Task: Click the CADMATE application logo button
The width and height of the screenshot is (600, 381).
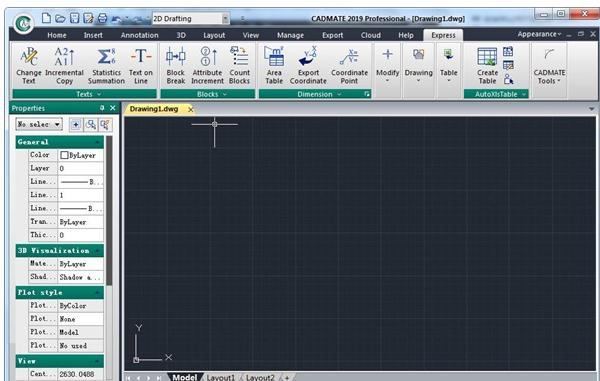Action: pos(23,23)
